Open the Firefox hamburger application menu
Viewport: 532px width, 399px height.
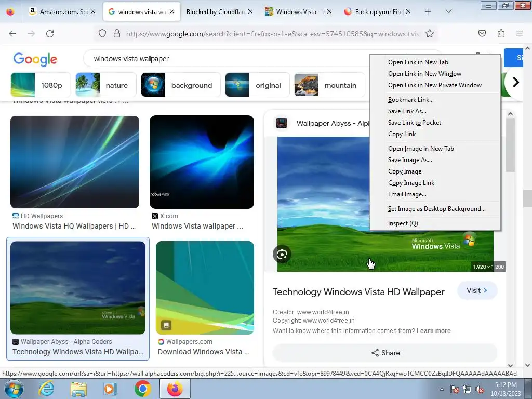tap(520, 33)
